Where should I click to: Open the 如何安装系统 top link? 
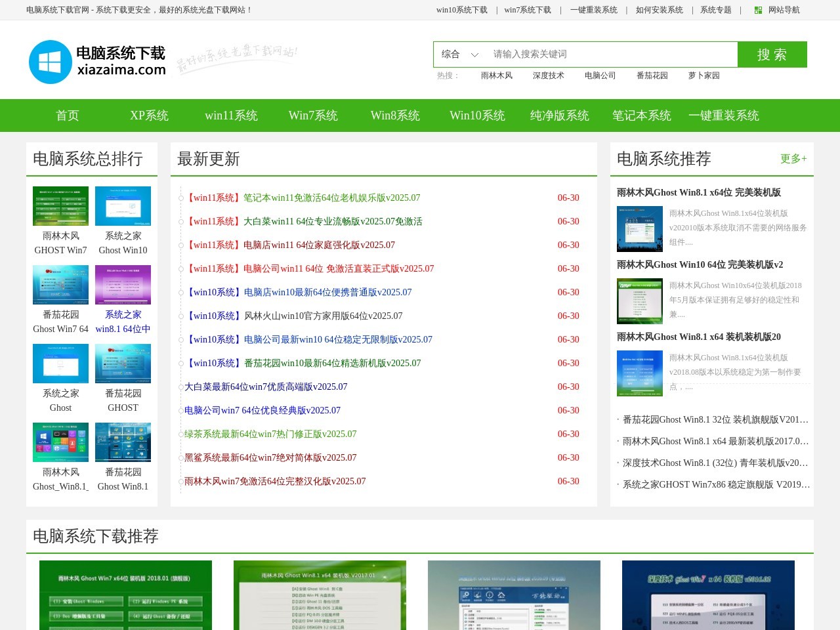tap(660, 10)
